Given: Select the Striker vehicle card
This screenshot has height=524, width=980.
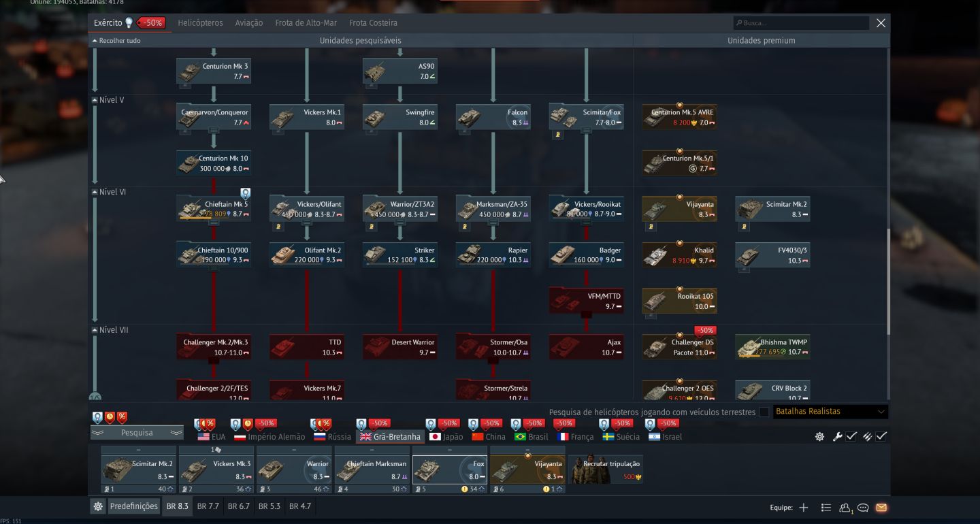Looking at the screenshot, I should click(400, 255).
